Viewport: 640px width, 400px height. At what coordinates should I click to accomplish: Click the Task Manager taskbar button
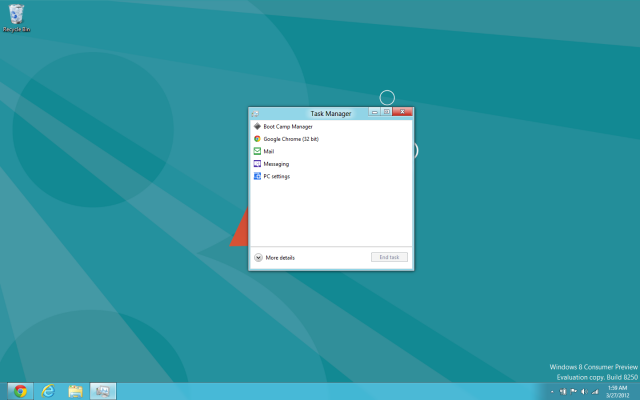[103, 390]
